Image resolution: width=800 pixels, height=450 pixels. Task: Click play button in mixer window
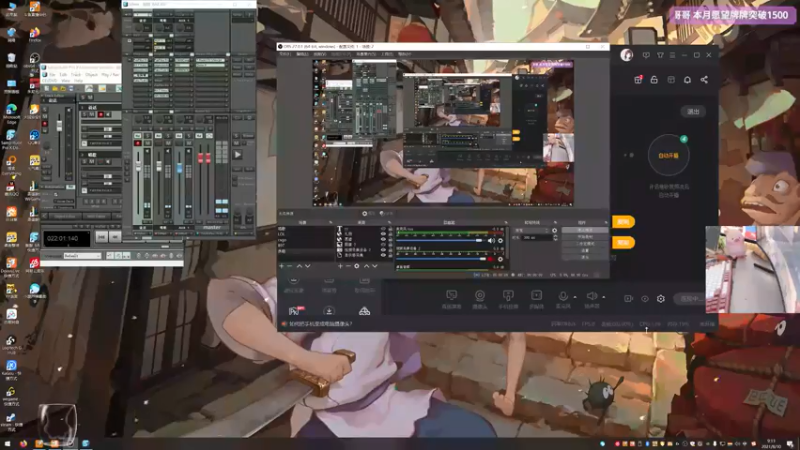point(238,155)
